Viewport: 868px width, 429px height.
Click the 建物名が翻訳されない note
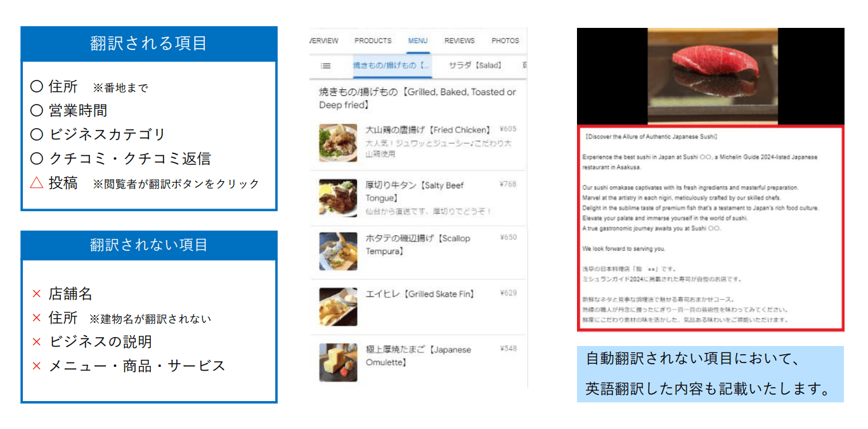[x=150, y=319]
